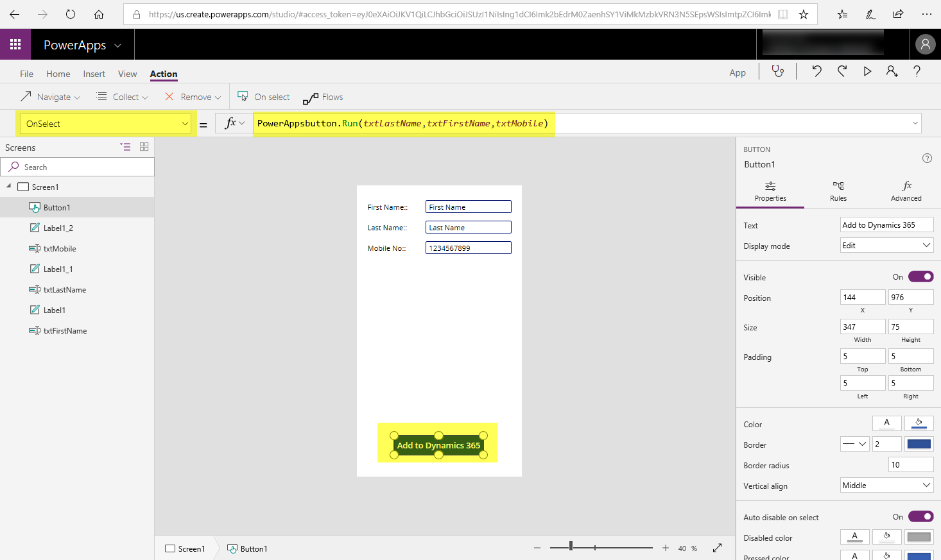Go back in browser
Viewport: 941px width, 560px height.
point(14,14)
